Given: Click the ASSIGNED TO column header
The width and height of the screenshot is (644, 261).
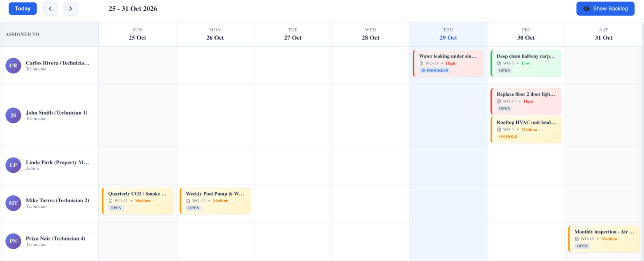Looking at the screenshot, I should coord(23,34).
